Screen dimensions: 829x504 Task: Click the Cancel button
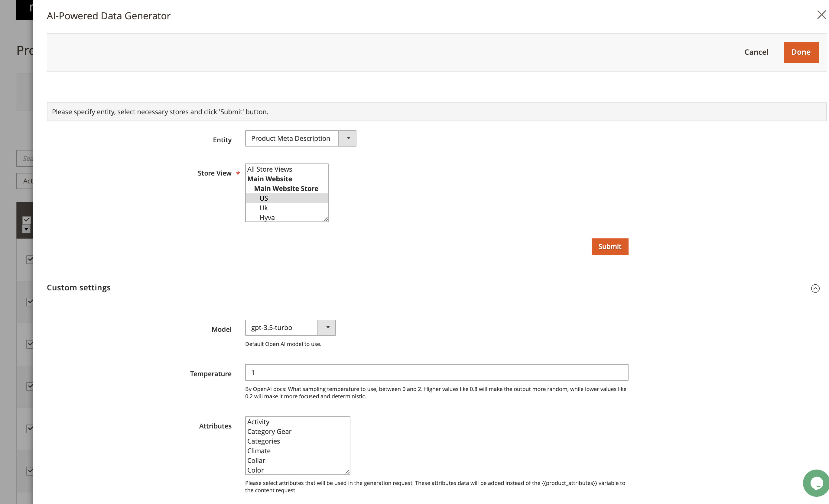(756, 52)
